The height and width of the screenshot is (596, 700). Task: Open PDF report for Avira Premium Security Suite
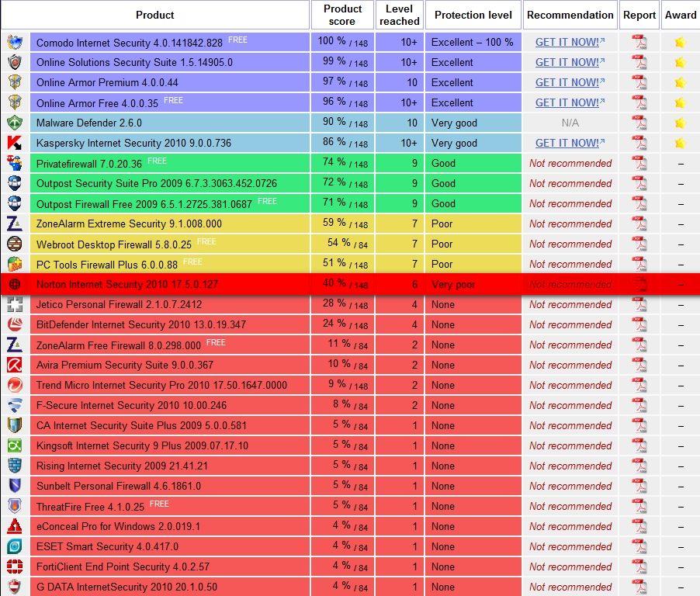point(639,366)
